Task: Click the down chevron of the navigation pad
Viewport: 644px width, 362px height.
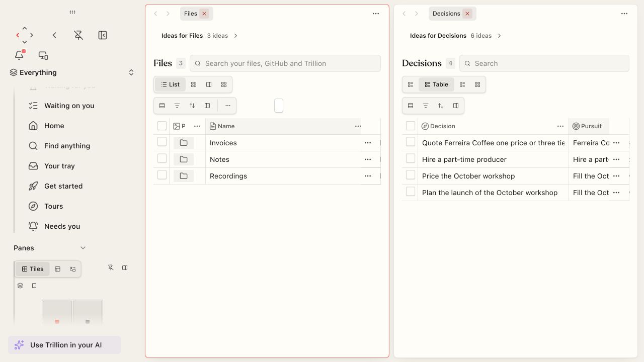Action: [x=25, y=42]
